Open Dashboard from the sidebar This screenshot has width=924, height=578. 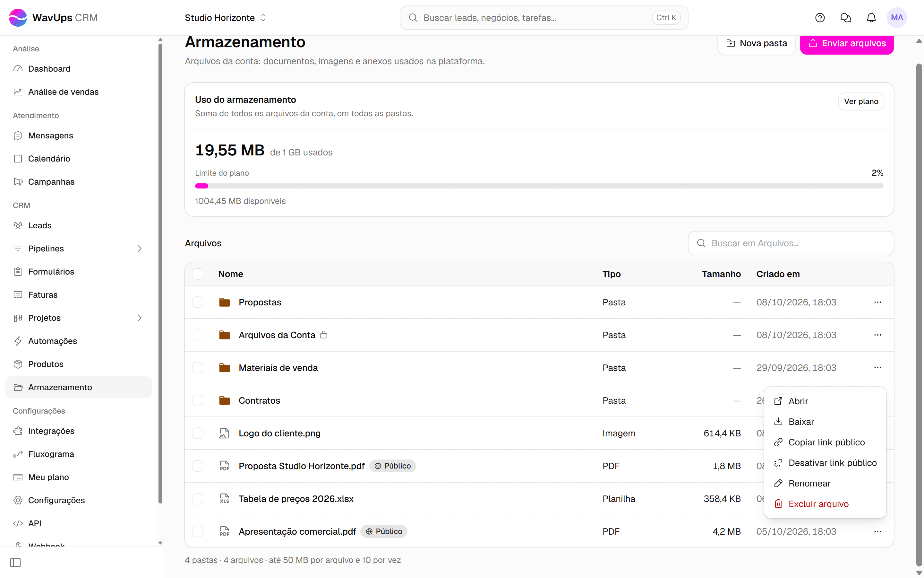79,69
